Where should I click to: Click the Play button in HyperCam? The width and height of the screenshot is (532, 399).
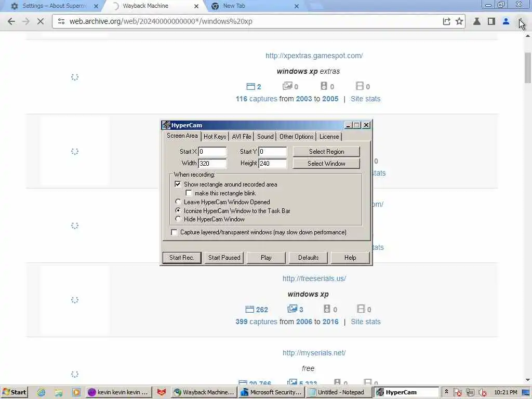[266, 258]
